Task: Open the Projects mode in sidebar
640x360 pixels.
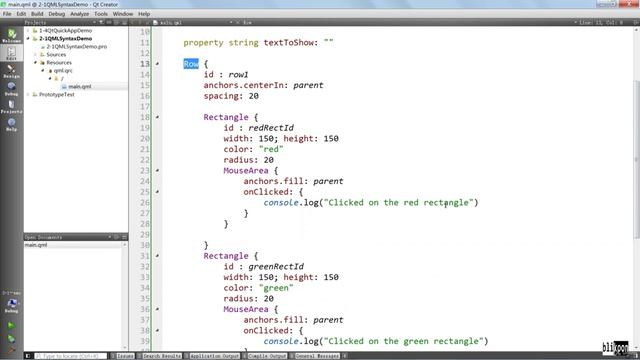Action: 11,107
